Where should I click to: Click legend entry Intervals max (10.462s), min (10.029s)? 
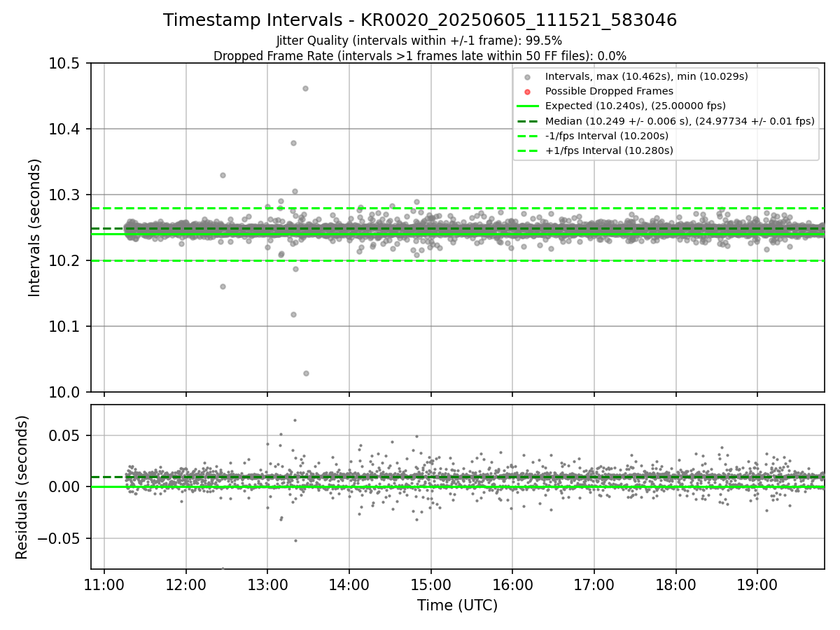(x=647, y=77)
